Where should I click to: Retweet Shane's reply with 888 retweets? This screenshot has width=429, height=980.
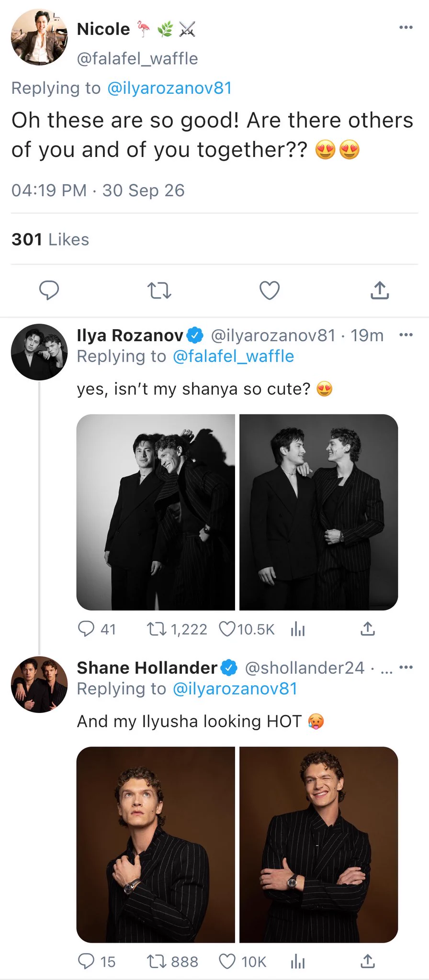[172, 961]
